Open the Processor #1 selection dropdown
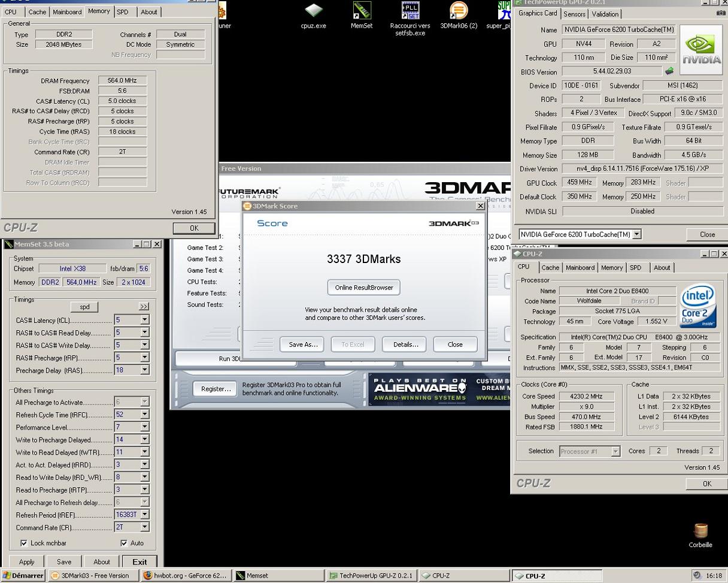 coord(615,451)
